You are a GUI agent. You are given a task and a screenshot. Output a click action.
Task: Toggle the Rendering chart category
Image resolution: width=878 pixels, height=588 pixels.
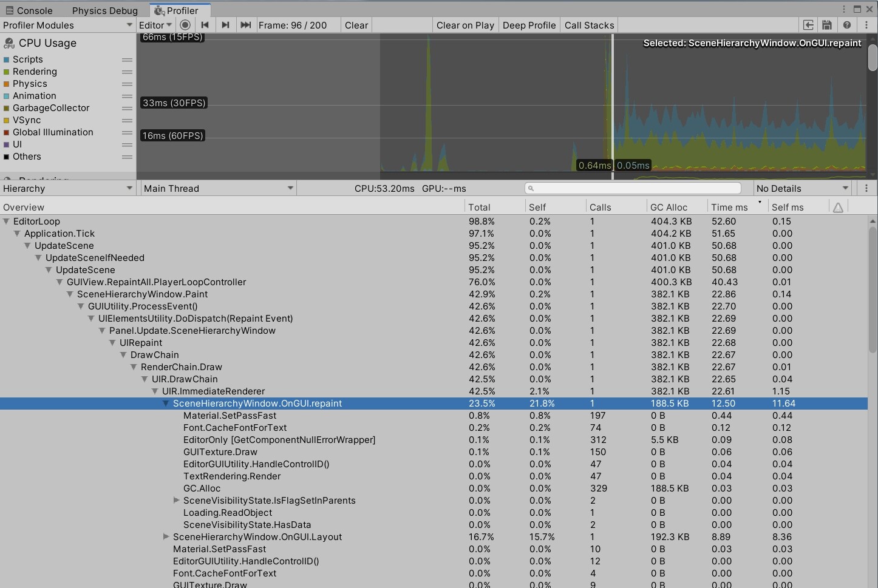6,72
